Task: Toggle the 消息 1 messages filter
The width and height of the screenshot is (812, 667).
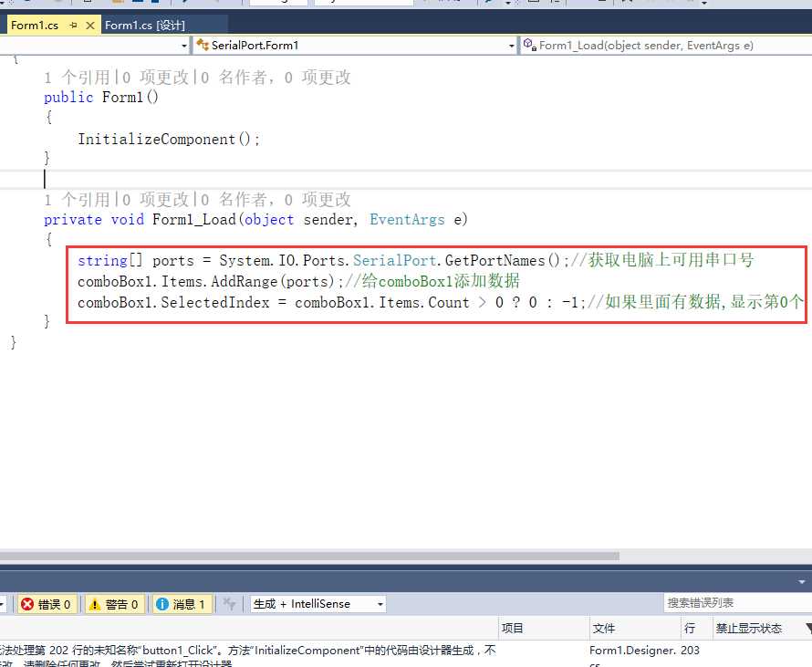Action: (x=182, y=604)
